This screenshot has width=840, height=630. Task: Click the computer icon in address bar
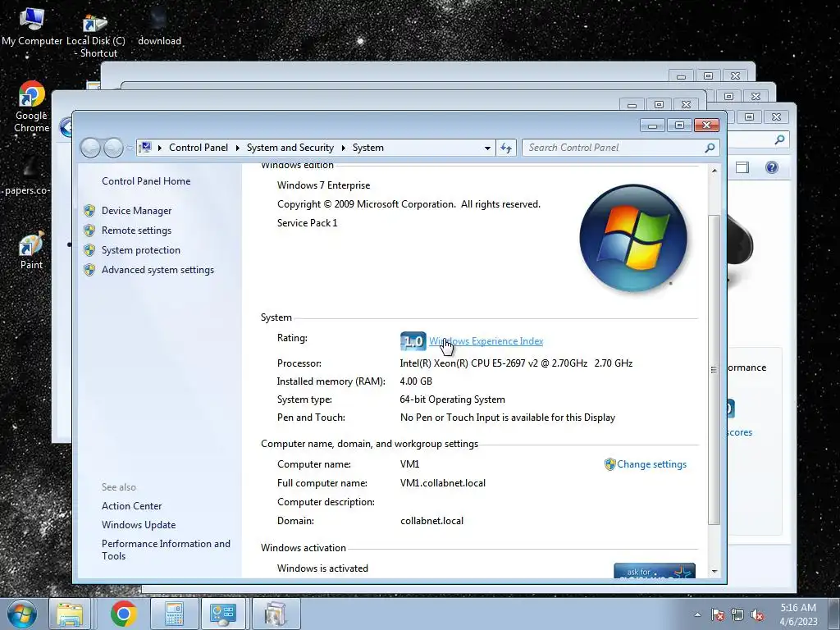[145, 148]
